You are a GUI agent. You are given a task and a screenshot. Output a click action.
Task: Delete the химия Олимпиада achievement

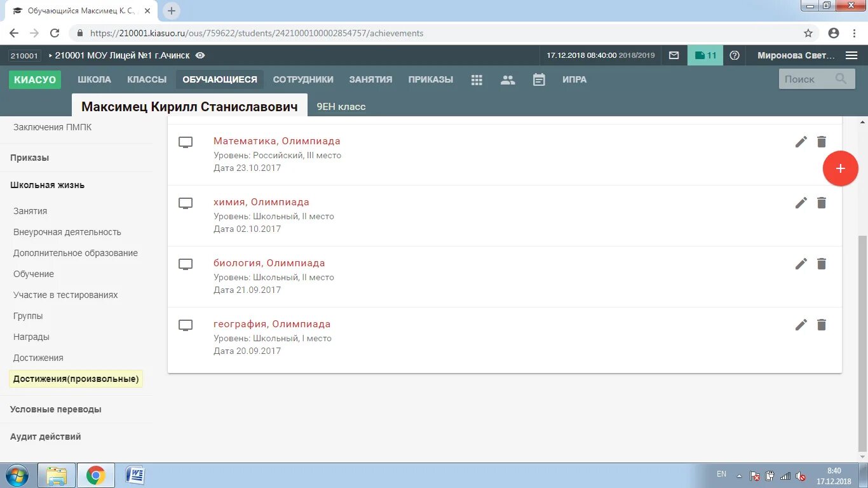pyautogui.click(x=822, y=203)
